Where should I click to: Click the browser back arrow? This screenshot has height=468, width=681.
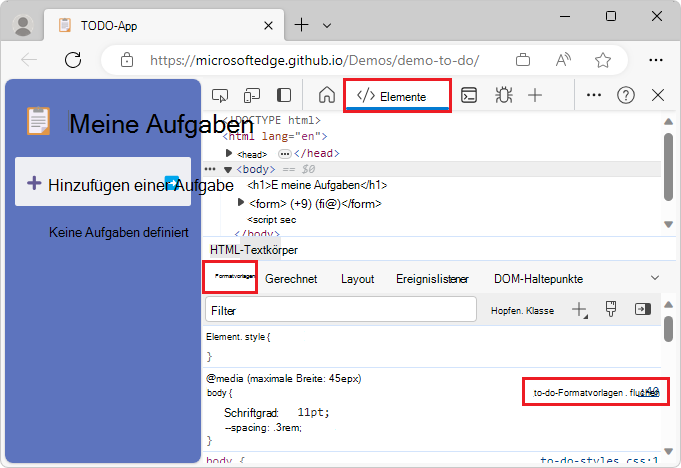[29, 60]
